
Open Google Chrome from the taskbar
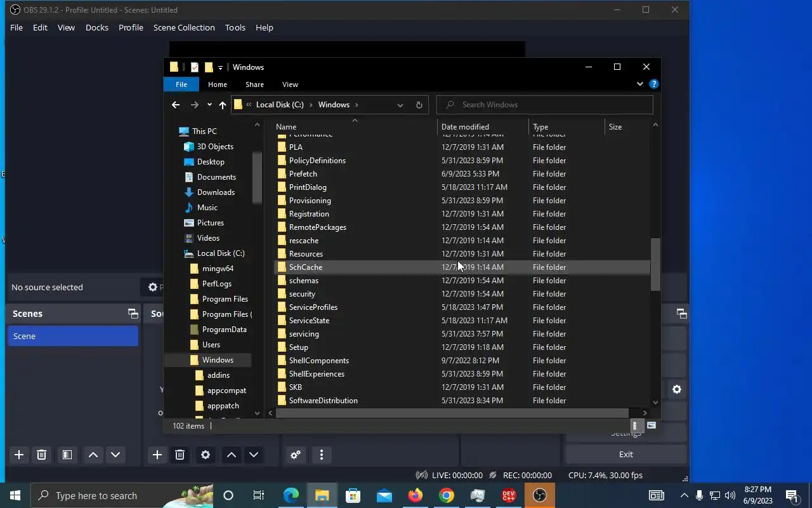pos(447,495)
